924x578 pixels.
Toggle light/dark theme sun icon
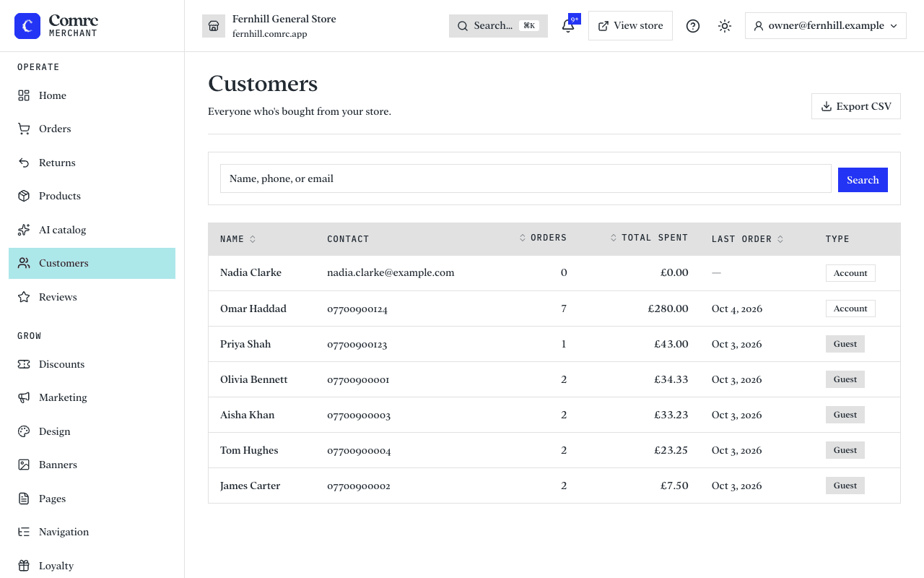pos(725,26)
